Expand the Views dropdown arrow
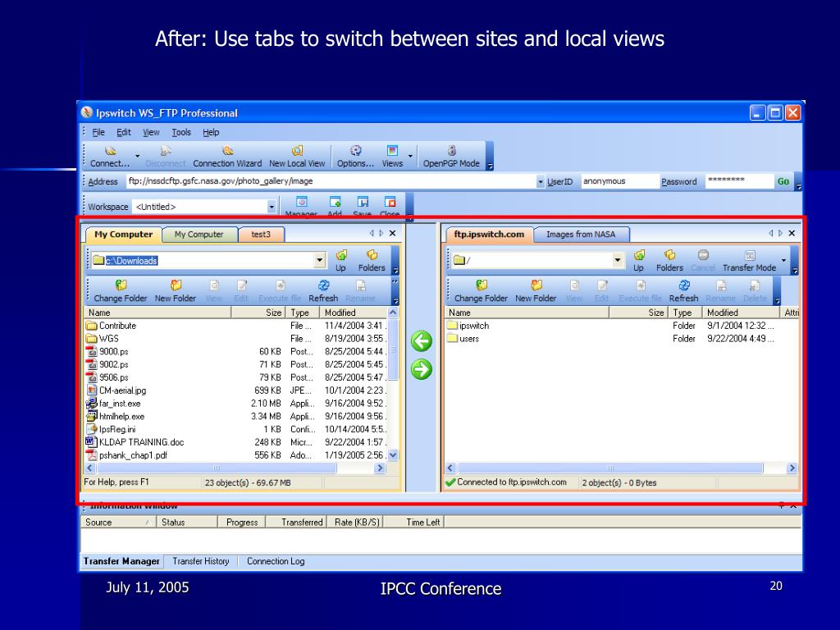Image resolution: width=840 pixels, height=630 pixels. (410, 156)
